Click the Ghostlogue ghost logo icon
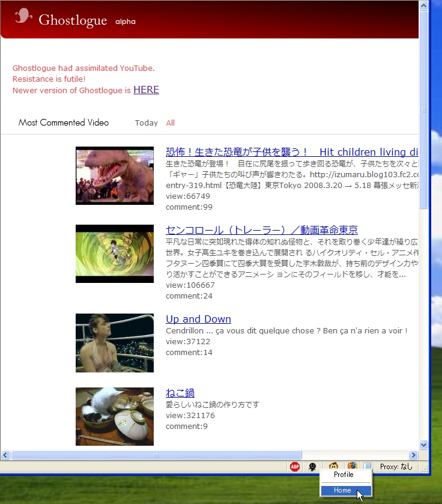The width and height of the screenshot is (442, 504). [23, 16]
